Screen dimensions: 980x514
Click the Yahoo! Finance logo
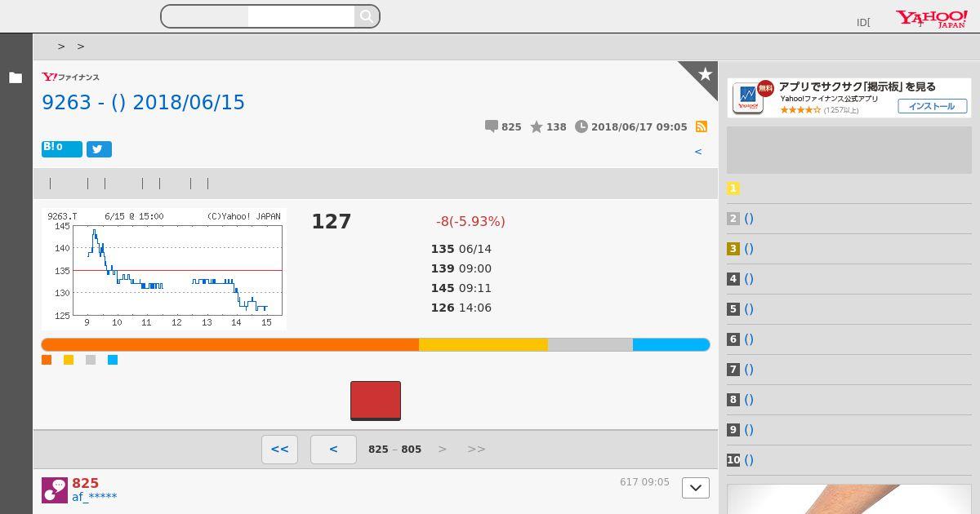(71, 77)
